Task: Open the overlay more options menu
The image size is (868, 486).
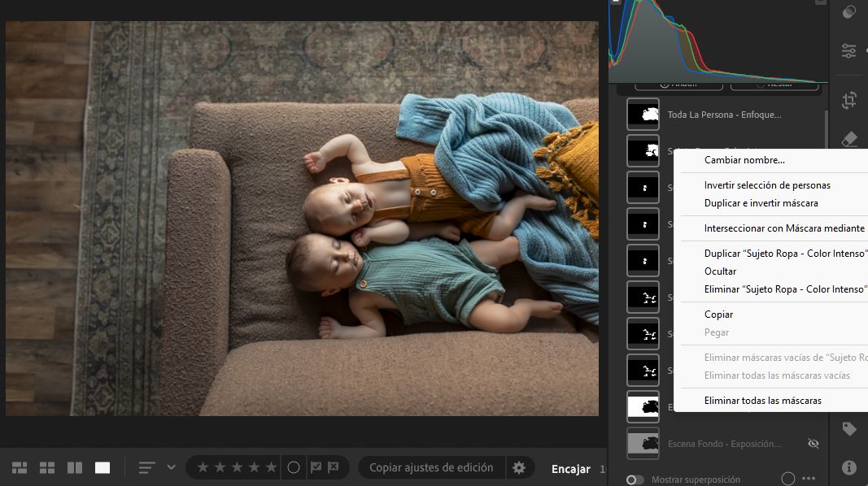Action: coord(808,479)
